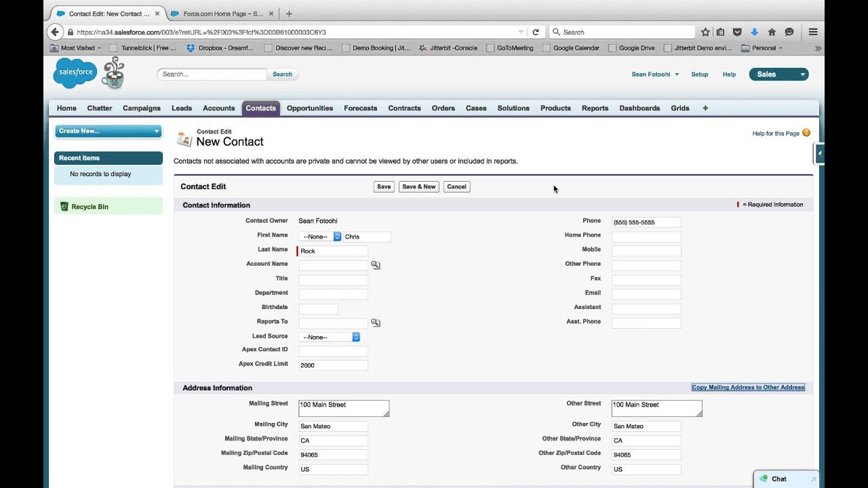The height and width of the screenshot is (488, 868).
Task: Click the Mailing Street text area
Action: point(344,408)
